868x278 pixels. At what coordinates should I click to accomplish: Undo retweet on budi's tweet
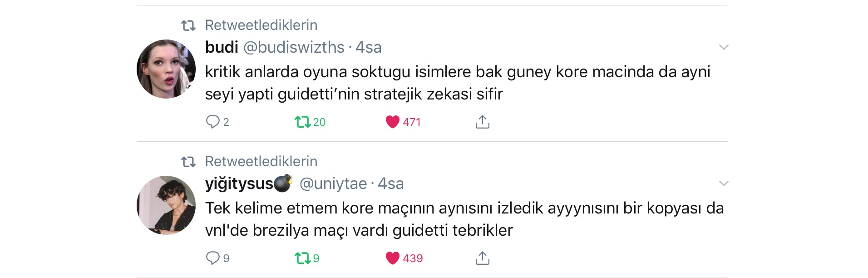tap(302, 122)
